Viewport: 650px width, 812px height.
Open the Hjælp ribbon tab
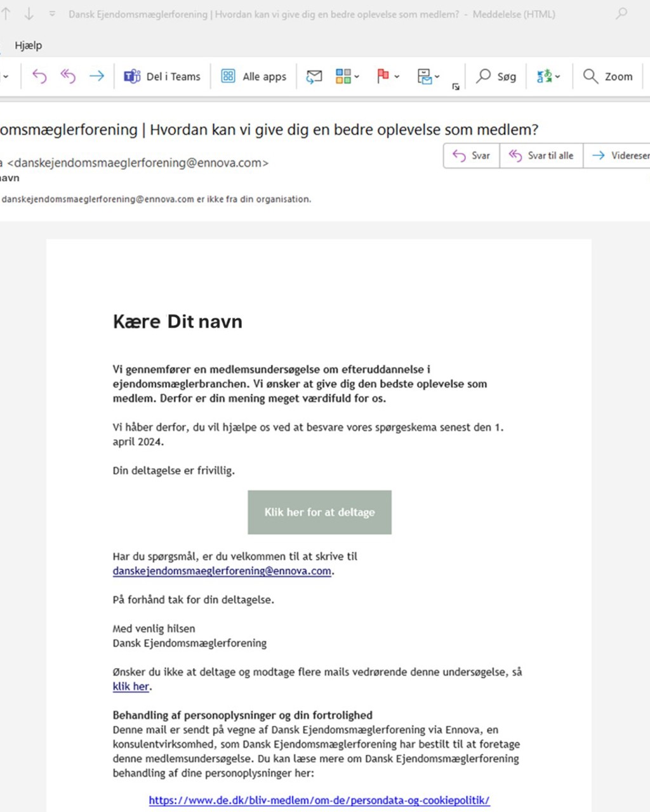click(29, 46)
